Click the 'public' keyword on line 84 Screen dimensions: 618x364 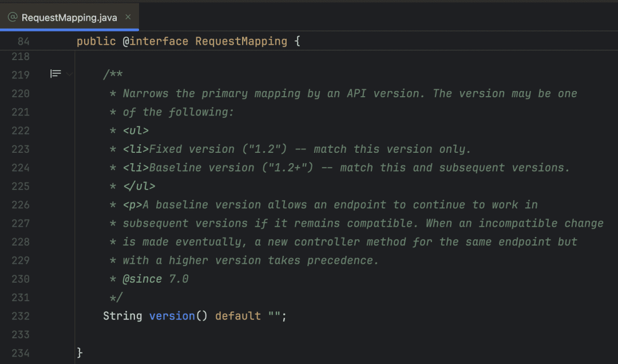pyautogui.click(x=96, y=41)
